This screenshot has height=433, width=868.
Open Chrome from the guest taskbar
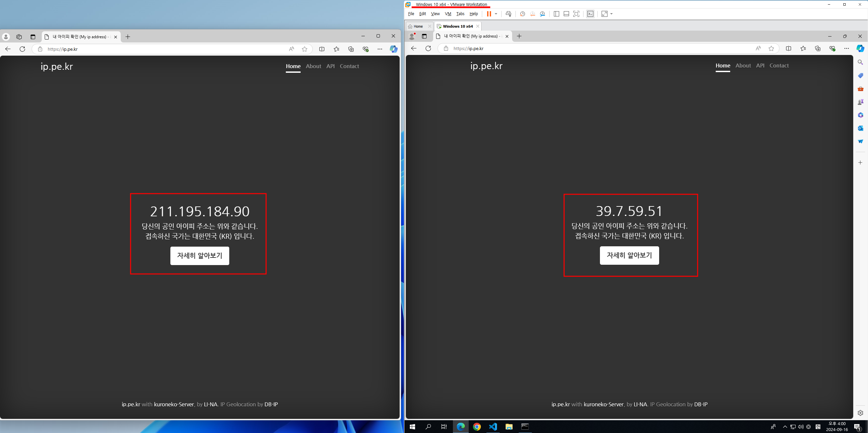tap(477, 427)
